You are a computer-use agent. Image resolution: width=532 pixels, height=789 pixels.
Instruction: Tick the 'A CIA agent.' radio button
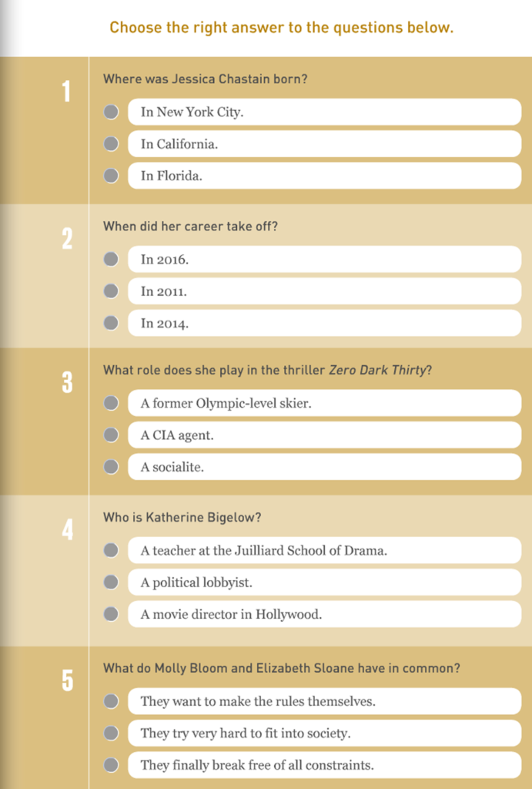(x=112, y=435)
